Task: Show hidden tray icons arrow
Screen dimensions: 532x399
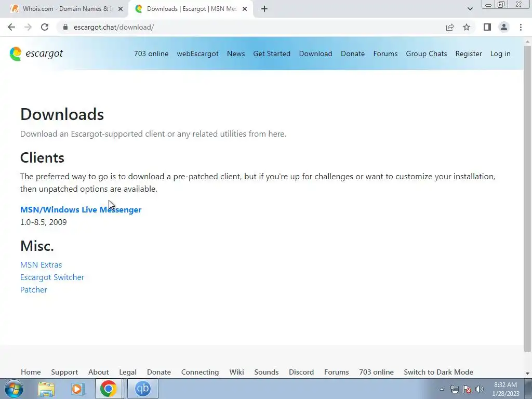Action: point(442,389)
